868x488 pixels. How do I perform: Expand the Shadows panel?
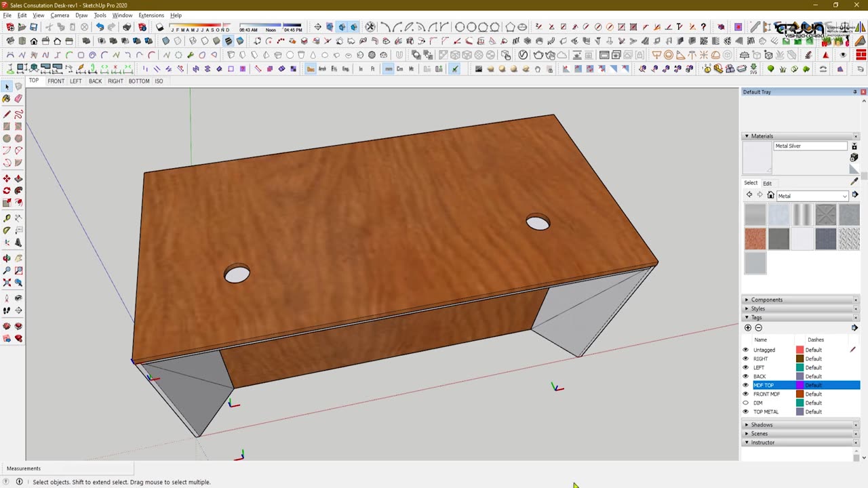(x=747, y=425)
